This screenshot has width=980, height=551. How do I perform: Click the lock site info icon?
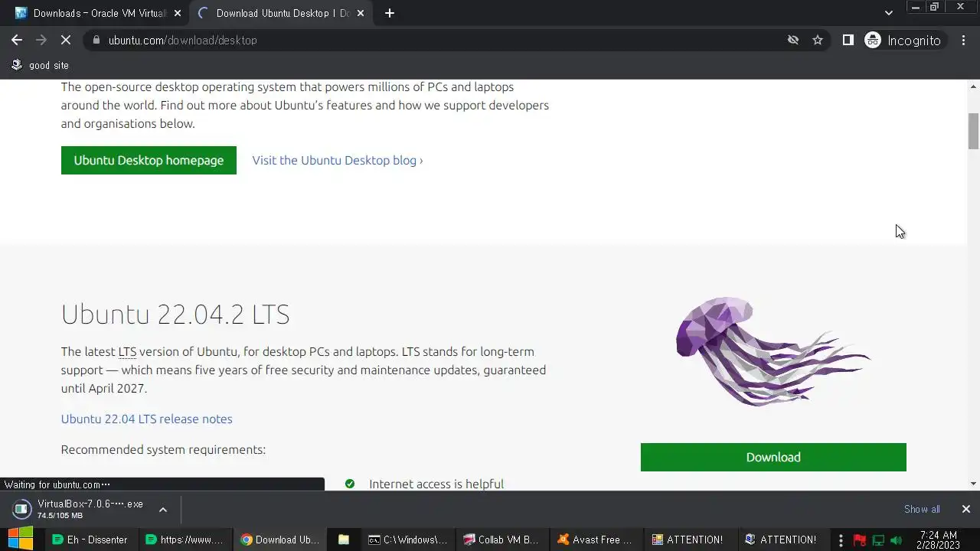(x=96, y=40)
